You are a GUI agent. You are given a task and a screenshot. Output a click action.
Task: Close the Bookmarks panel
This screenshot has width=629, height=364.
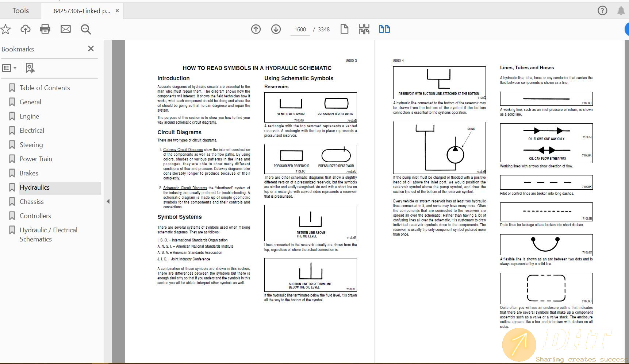click(x=91, y=49)
